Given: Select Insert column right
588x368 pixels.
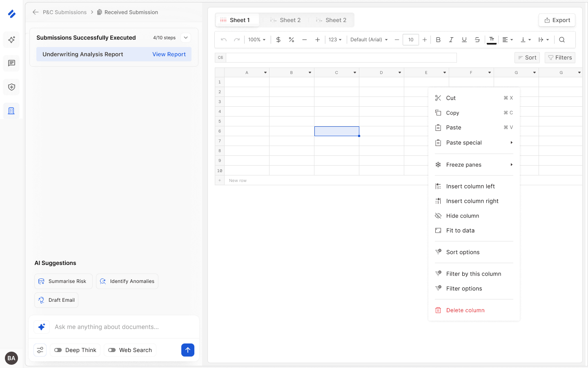Looking at the screenshot, I should click(474, 201).
